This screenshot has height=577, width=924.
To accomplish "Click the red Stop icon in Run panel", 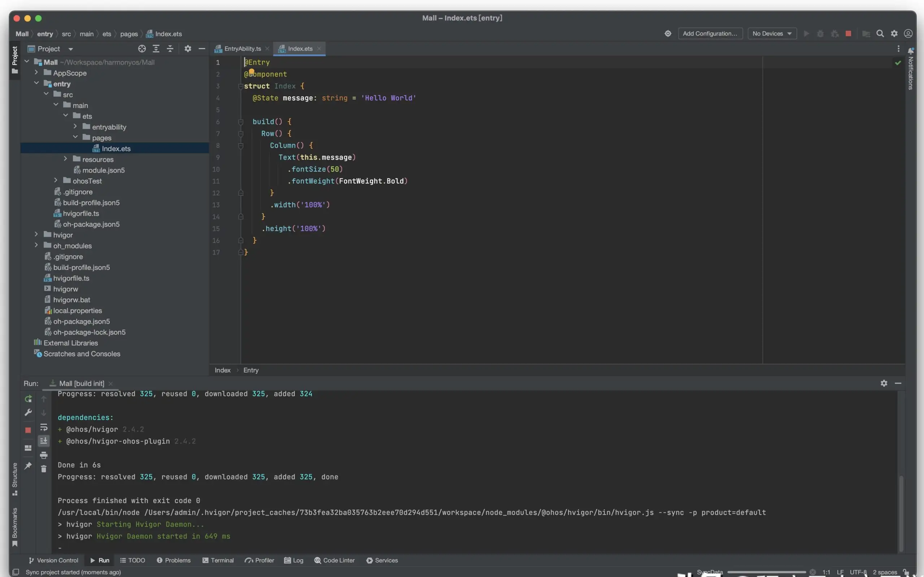I will click(x=28, y=430).
